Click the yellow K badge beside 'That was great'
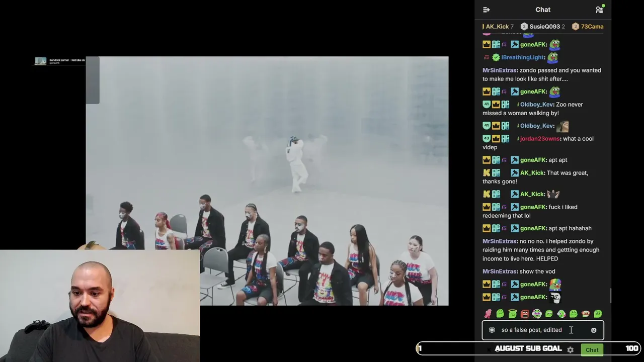 [487, 173]
